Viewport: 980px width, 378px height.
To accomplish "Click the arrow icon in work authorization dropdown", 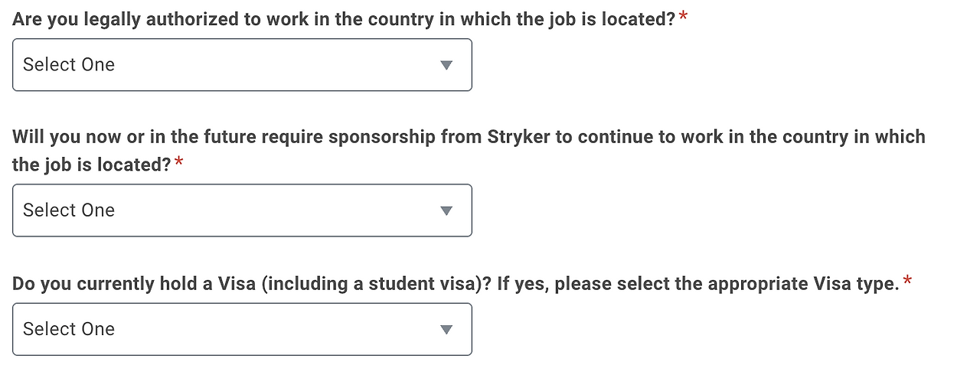I will (x=447, y=65).
